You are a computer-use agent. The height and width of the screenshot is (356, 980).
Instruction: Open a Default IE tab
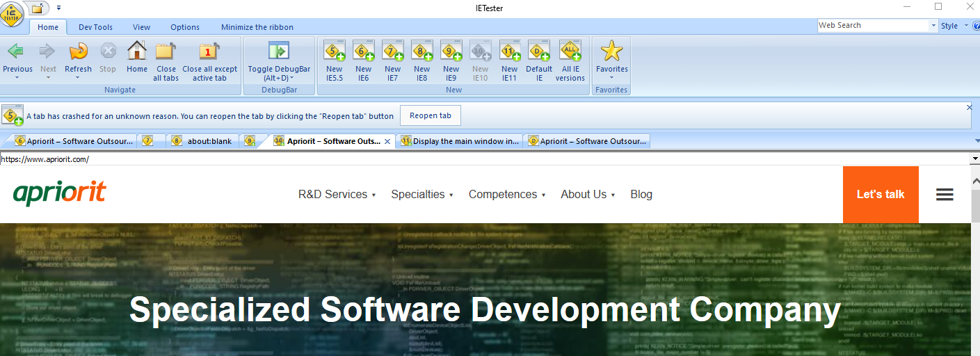point(539,61)
